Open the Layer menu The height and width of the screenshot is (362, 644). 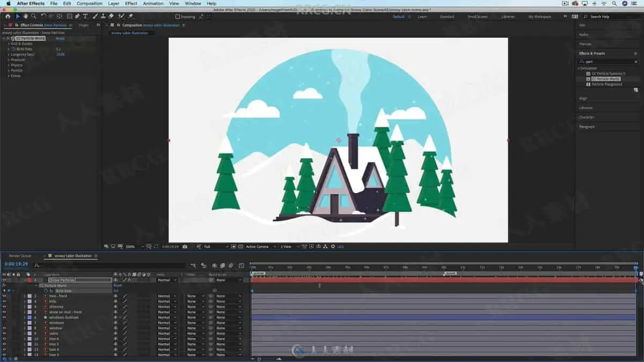tap(114, 3)
